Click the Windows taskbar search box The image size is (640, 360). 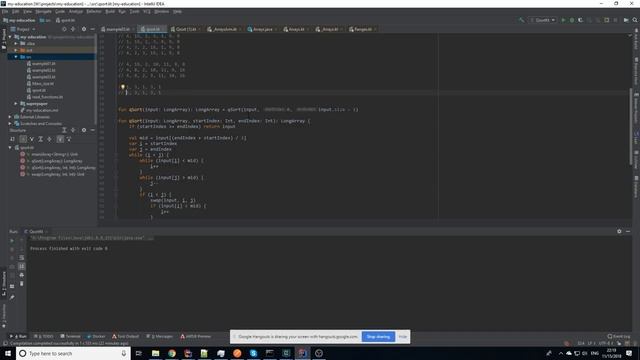tap(73, 353)
